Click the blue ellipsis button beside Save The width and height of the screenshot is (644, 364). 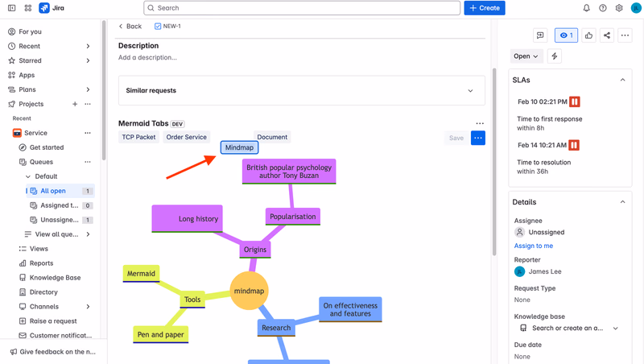(x=478, y=138)
